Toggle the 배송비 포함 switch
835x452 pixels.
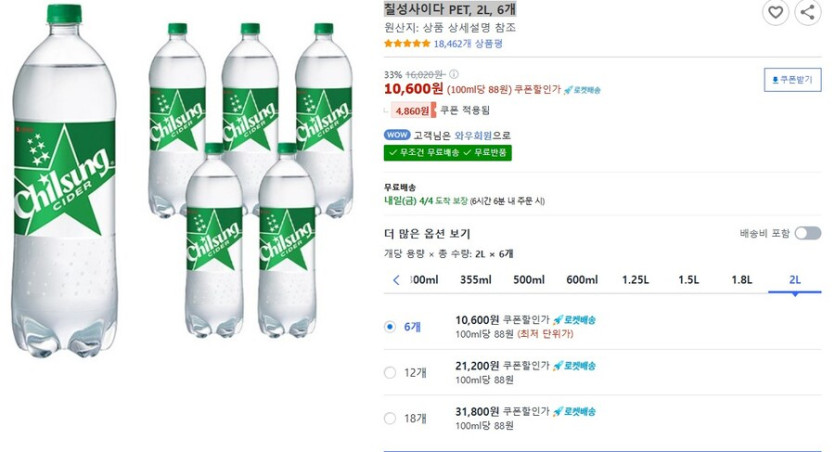(808, 233)
